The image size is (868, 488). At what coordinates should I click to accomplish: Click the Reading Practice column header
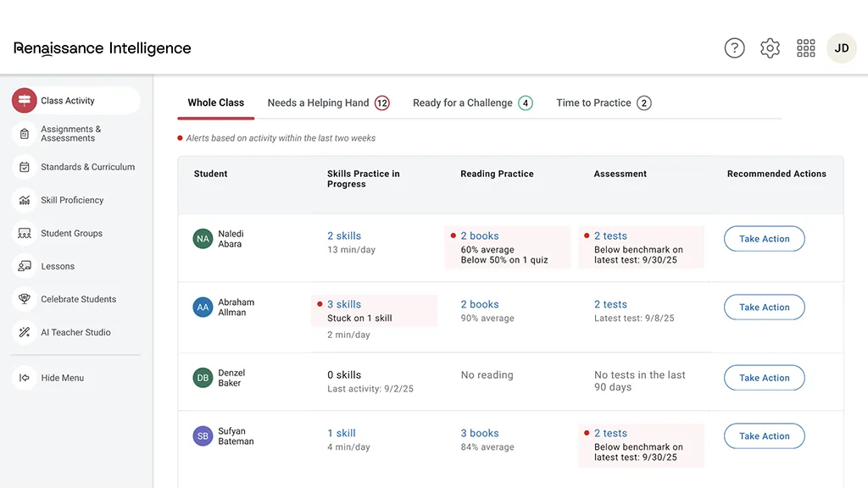(497, 174)
